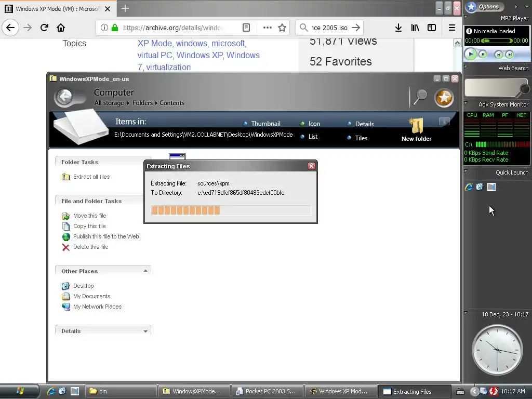The width and height of the screenshot is (532, 399).
Task: Stop playback in the MP3 Player
Action: coord(483,54)
